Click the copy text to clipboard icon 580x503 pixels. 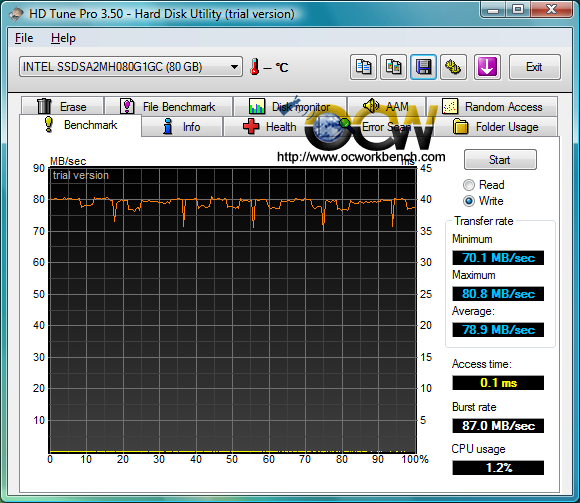click(363, 67)
